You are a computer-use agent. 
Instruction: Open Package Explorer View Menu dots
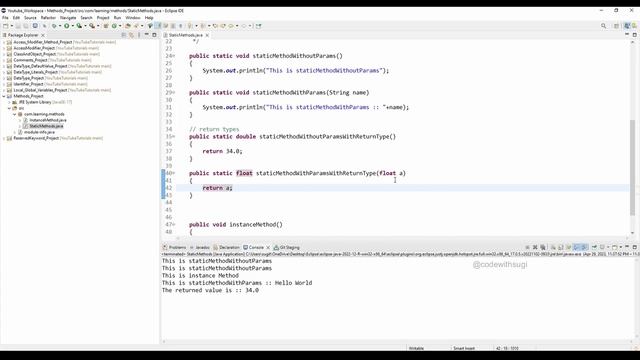139,35
